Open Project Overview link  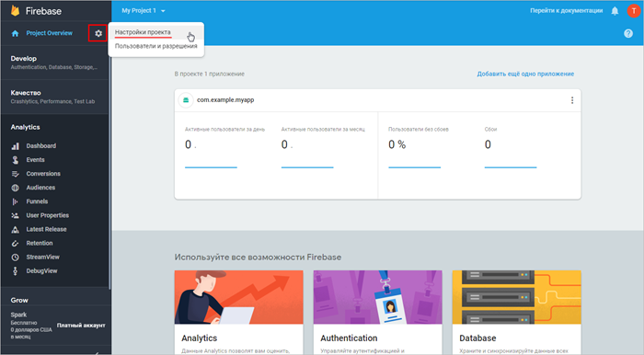(50, 33)
